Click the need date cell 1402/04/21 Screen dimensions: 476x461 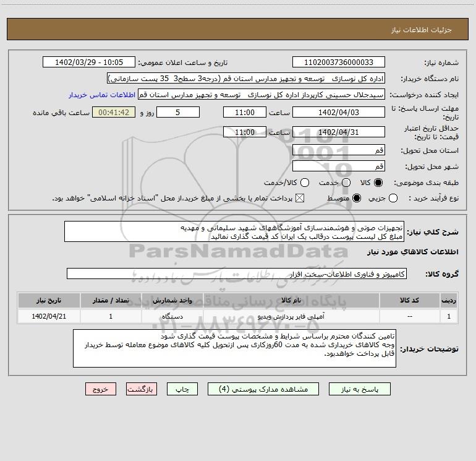[x=49, y=317]
